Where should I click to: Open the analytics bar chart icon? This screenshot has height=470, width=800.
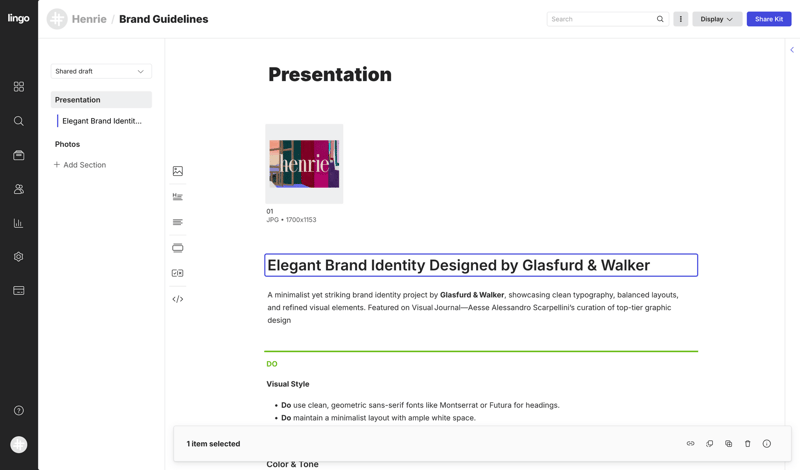click(19, 223)
